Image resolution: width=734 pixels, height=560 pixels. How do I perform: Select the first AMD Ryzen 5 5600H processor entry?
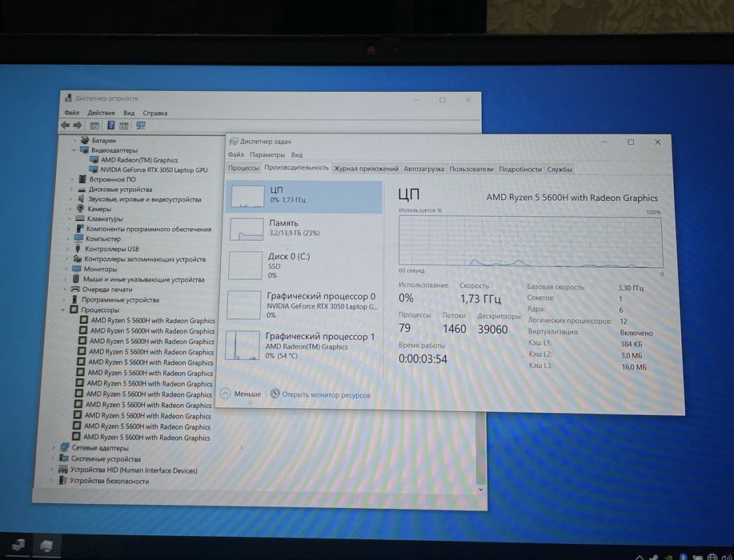[x=153, y=321]
